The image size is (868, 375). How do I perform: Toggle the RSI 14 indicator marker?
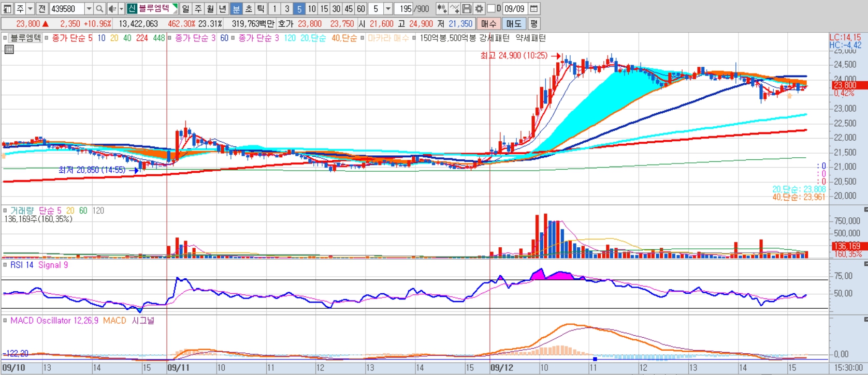[x=5, y=265]
